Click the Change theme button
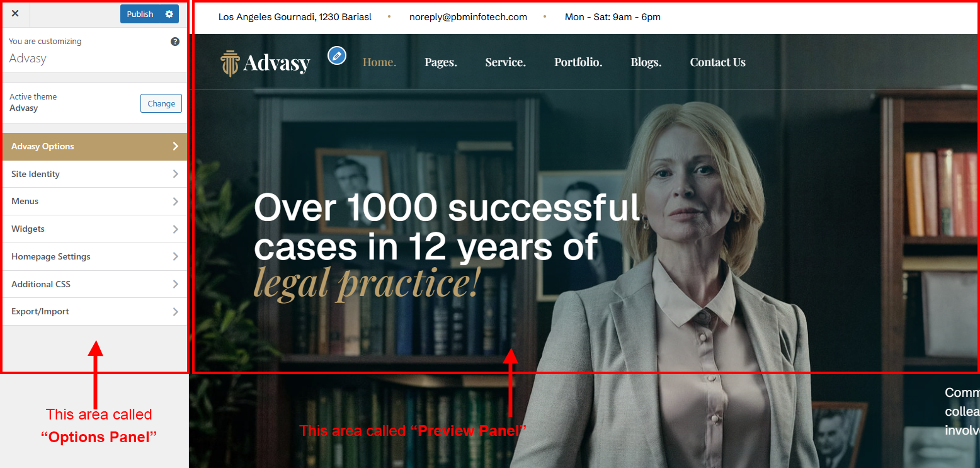 coord(161,103)
